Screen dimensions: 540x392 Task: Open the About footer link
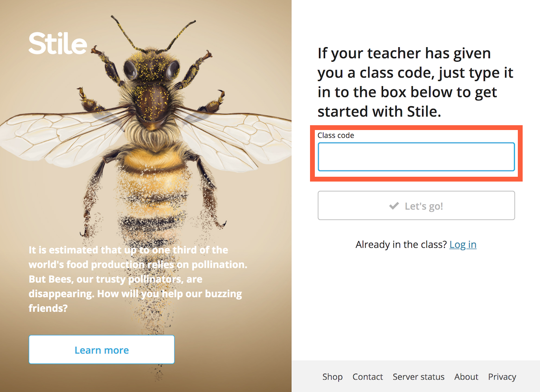(466, 377)
